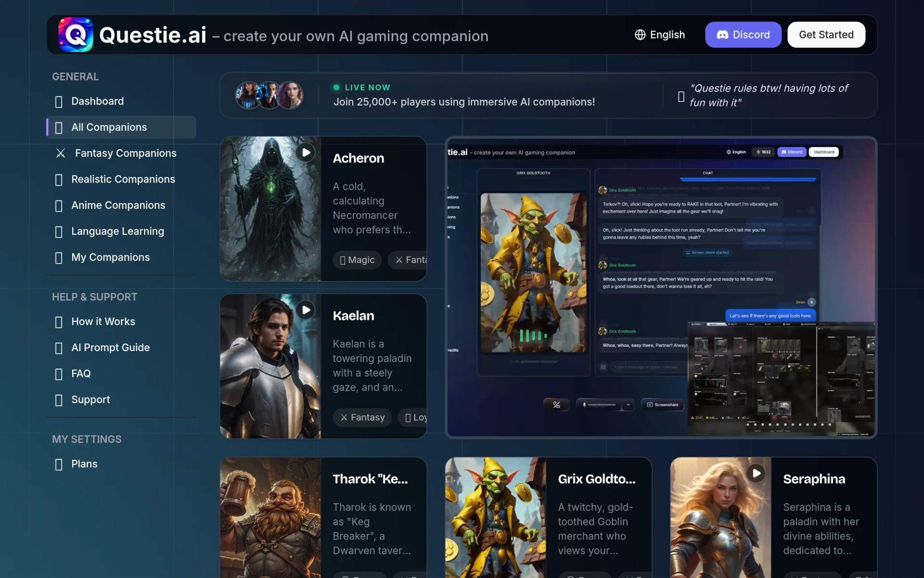Open the Discord button in header
The image size is (924, 578).
coord(743,35)
